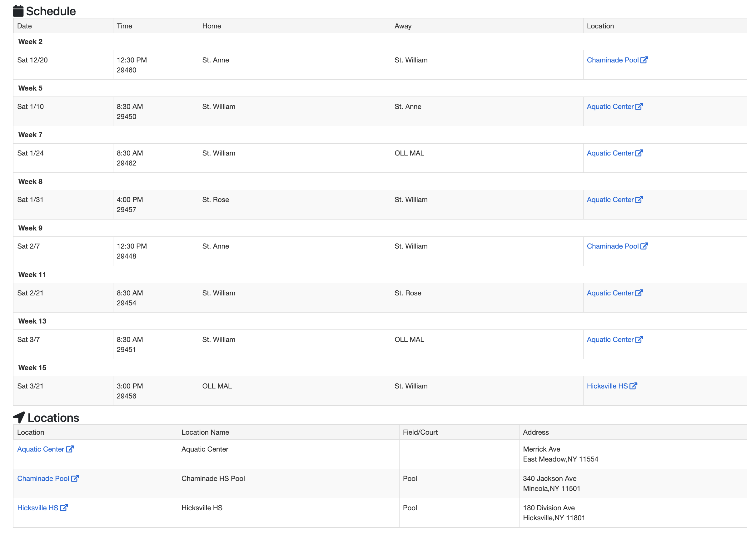Open Aquatic Center link for Sat 2/21 game
Screen dimensions: 756x534
(x=610, y=293)
